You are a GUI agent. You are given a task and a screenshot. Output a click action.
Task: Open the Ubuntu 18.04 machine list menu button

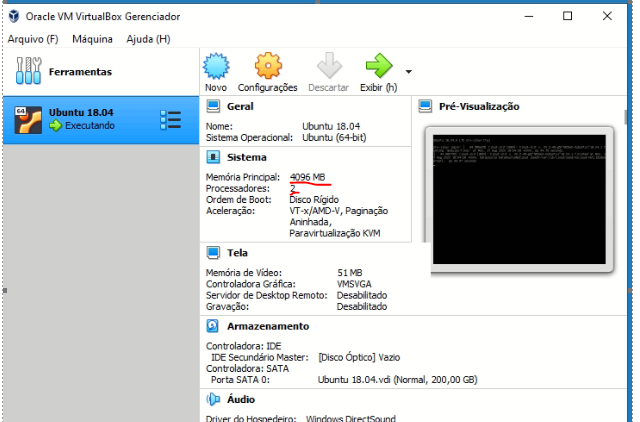[170, 119]
